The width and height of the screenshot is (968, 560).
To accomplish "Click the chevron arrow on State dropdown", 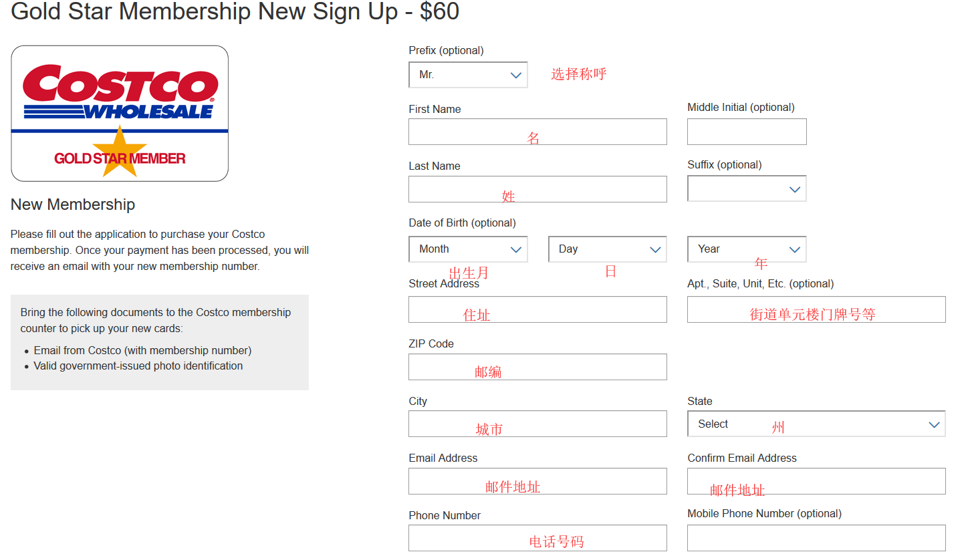I will (934, 425).
